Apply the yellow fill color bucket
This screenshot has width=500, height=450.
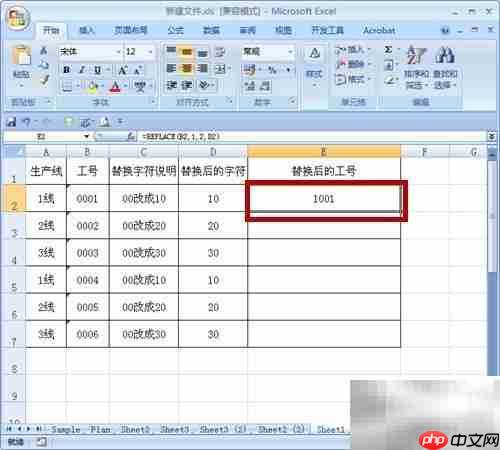93,87
